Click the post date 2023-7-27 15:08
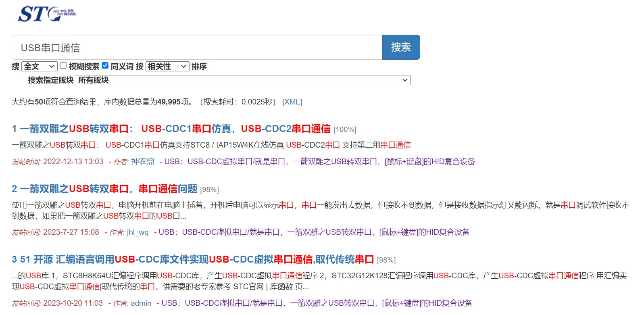This screenshot has width=644, height=315. click(x=71, y=232)
